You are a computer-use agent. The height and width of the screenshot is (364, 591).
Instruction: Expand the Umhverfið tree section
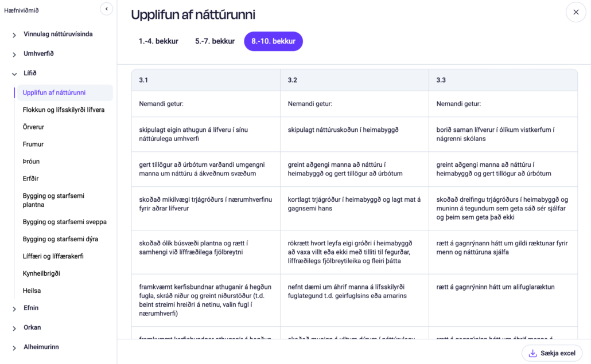point(14,54)
